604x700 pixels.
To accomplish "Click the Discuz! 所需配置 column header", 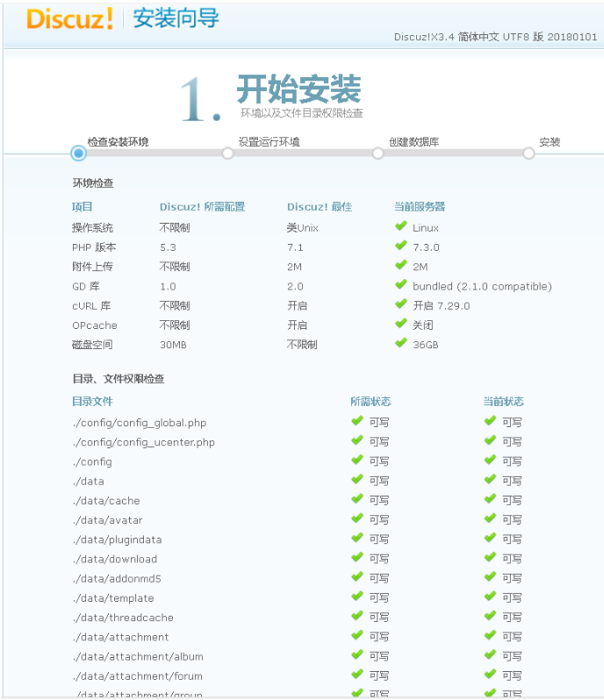I will click(x=203, y=207).
